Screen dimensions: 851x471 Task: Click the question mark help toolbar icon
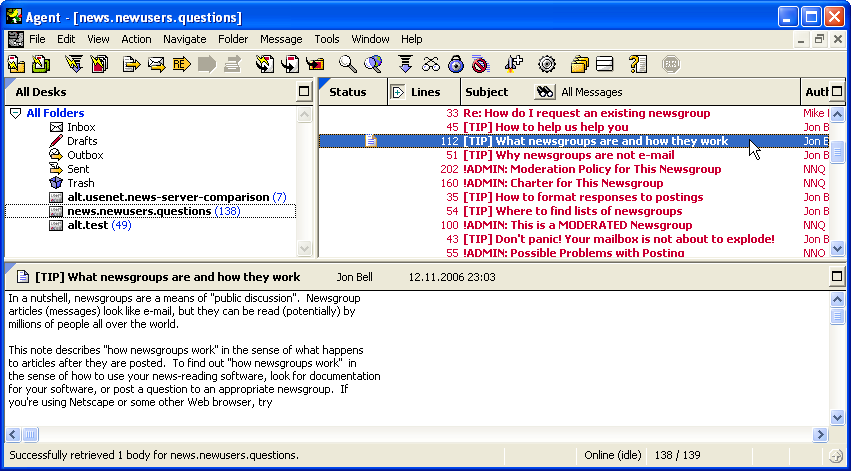click(638, 65)
